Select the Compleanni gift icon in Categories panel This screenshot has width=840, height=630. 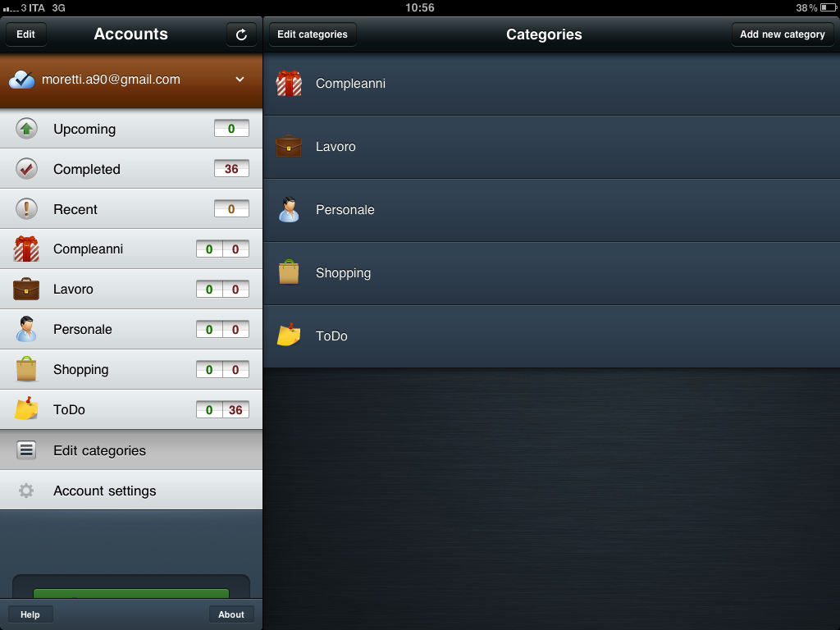tap(289, 83)
